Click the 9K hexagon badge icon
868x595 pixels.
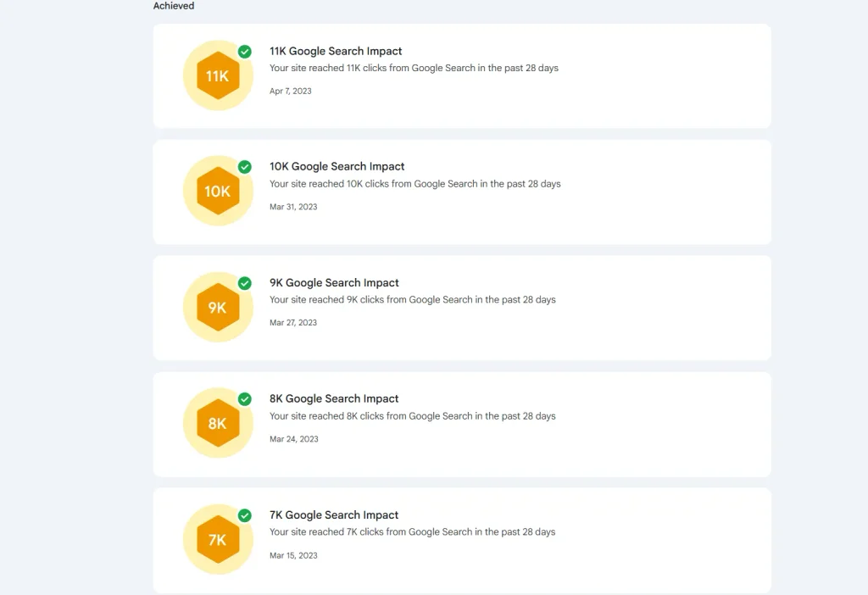point(218,307)
